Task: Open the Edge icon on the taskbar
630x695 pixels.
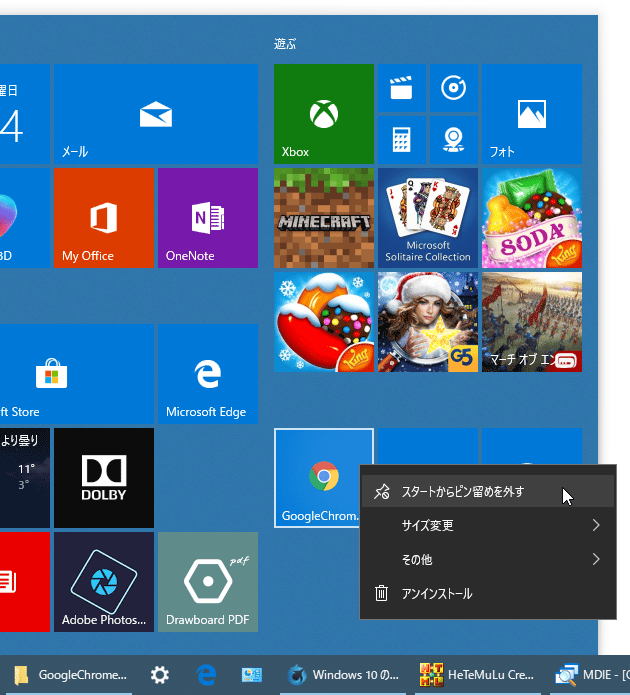Action: (x=206, y=675)
